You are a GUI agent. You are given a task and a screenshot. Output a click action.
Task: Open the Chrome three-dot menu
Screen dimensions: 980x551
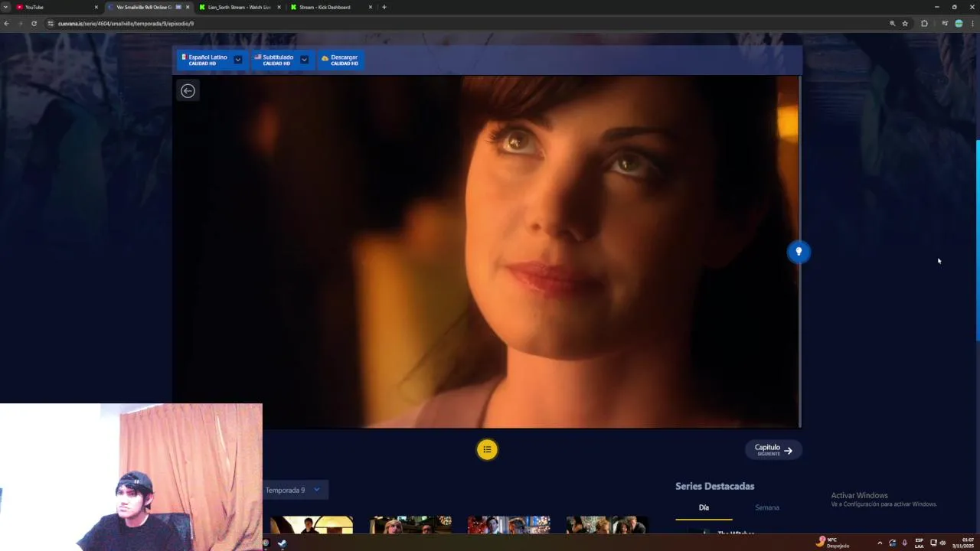[x=972, y=23]
